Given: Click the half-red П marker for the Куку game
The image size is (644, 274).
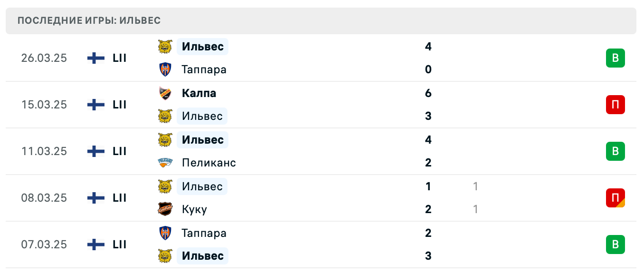Looking at the screenshot, I should pos(616,198).
